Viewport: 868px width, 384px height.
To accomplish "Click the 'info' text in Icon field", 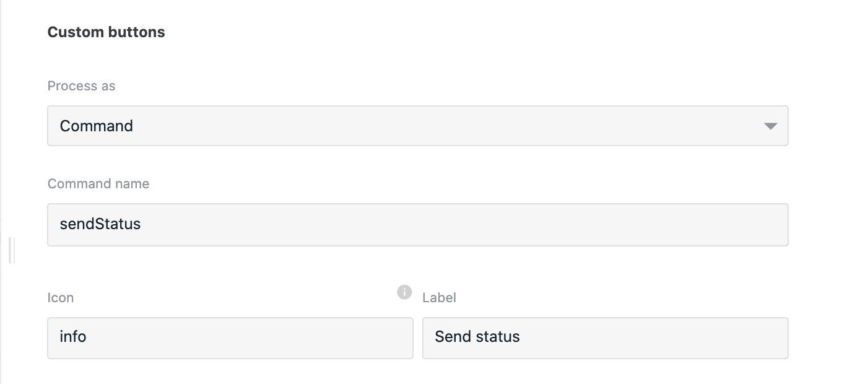I will [73, 337].
